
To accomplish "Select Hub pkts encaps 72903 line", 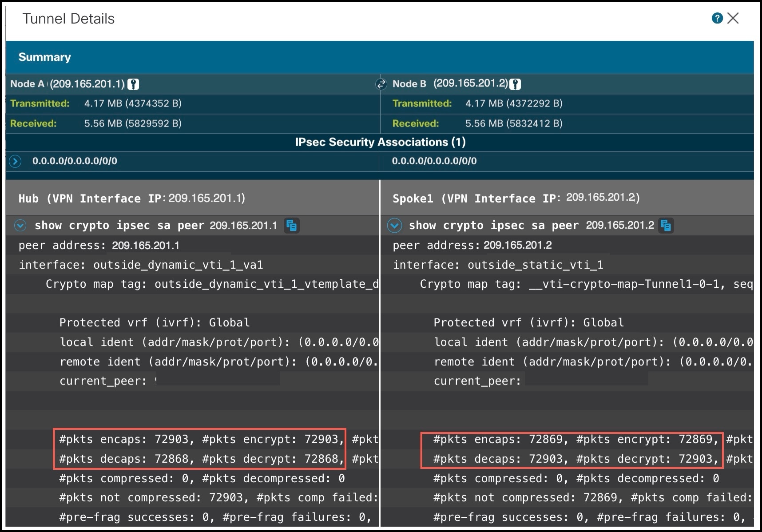I will pos(219,440).
